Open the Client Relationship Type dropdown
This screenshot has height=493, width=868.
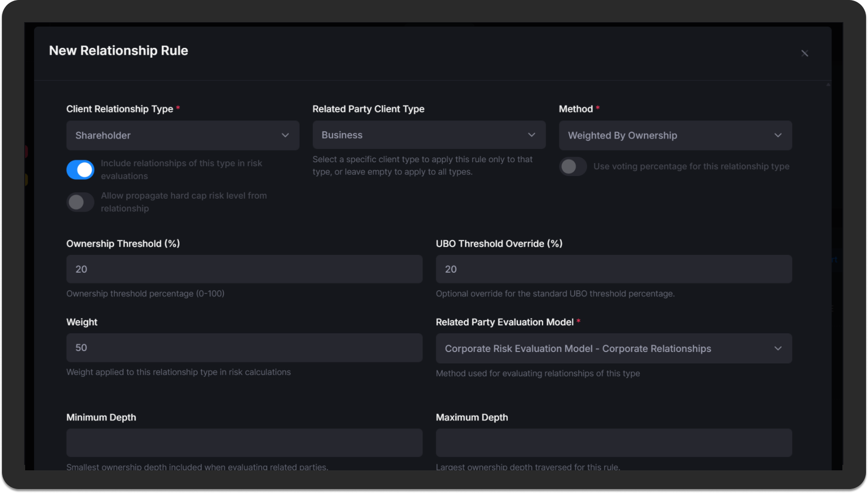(182, 135)
